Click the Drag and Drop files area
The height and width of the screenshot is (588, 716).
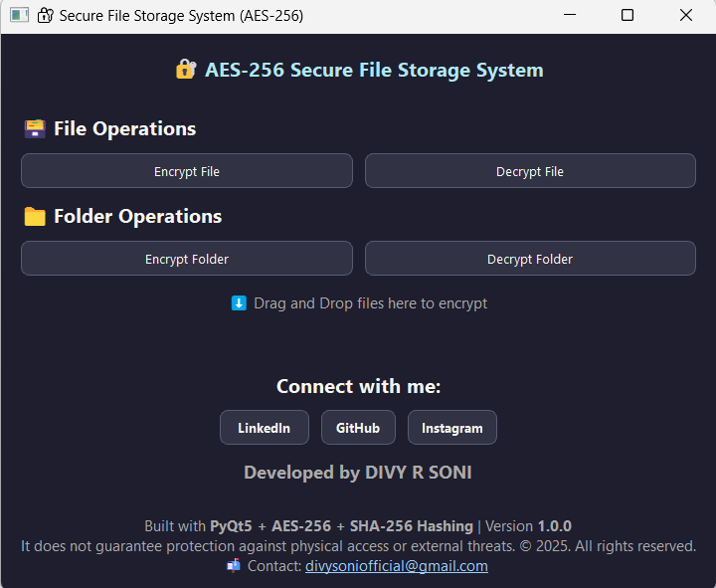tap(370, 303)
